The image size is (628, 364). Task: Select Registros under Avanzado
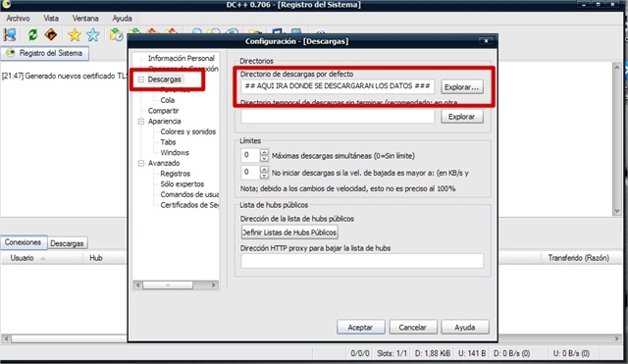coord(175,174)
